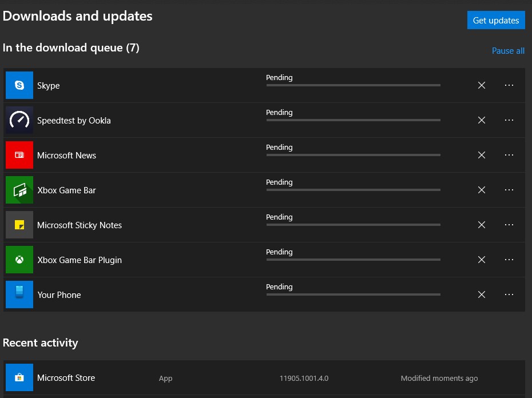The height and width of the screenshot is (398, 532).
Task: Select the Speedtest by Ookla name
Action: 74,121
